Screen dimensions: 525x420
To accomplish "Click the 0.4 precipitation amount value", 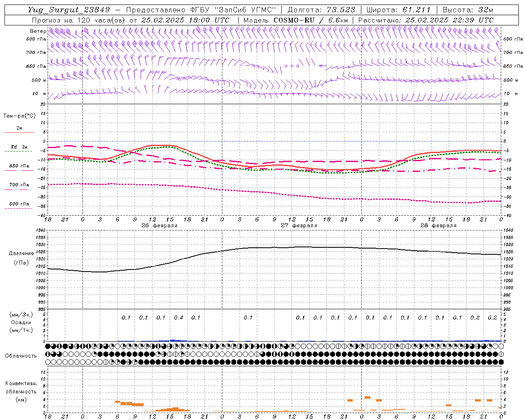I will coord(178,317).
